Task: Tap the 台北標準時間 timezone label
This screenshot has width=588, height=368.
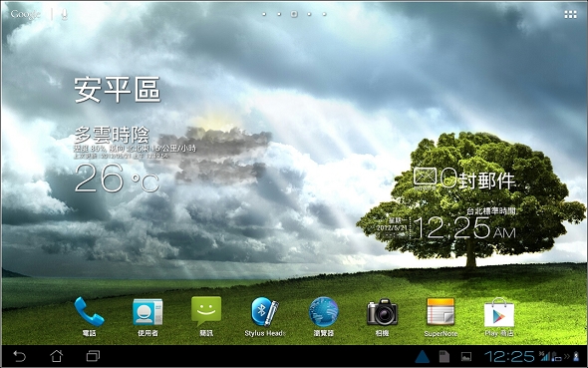Action: click(x=490, y=211)
